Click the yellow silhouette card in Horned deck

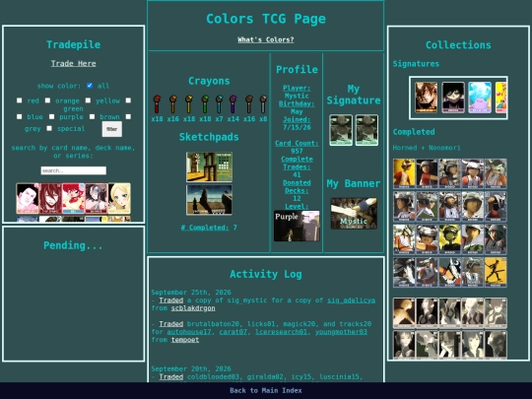tap(496, 273)
